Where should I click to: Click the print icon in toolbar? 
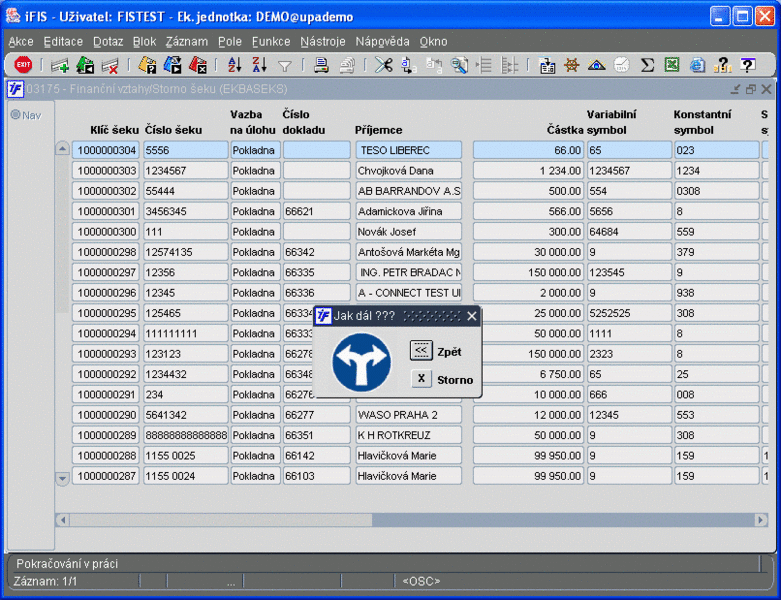(x=321, y=66)
